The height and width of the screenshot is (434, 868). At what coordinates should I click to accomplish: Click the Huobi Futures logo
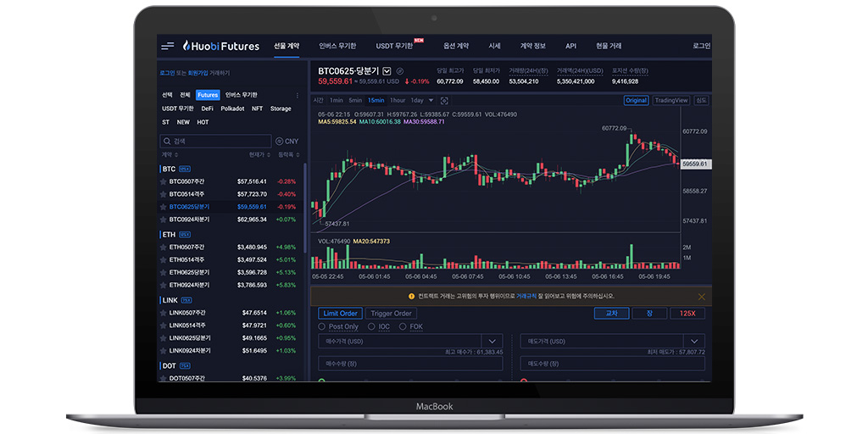pyautogui.click(x=221, y=46)
